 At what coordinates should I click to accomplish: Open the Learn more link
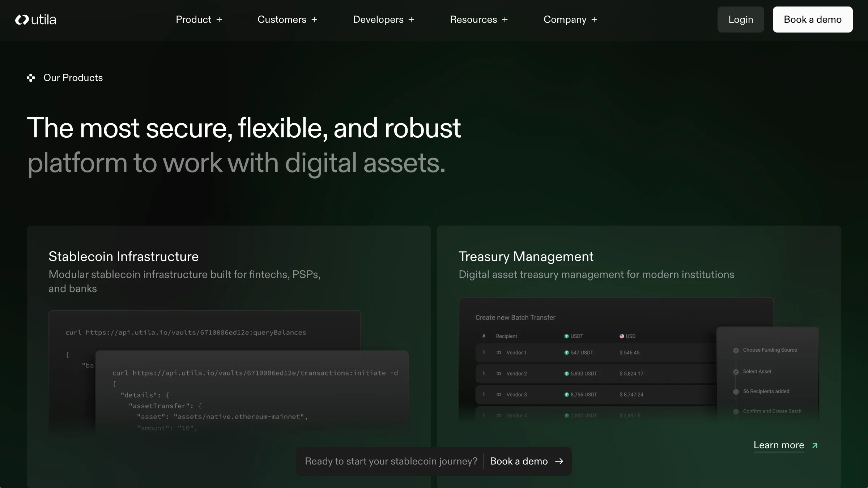point(779,445)
